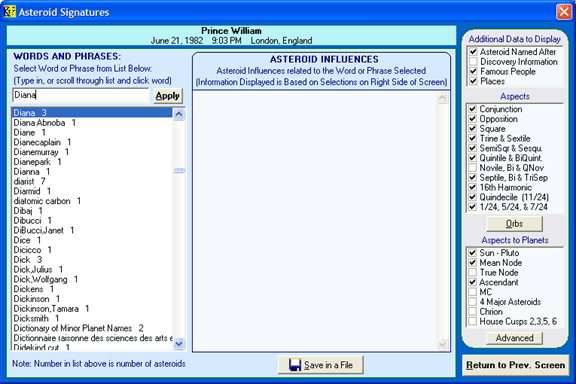The width and height of the screenshot is (576, 384).
Task: Click the word entry field containing Diana
Action: 81,95
